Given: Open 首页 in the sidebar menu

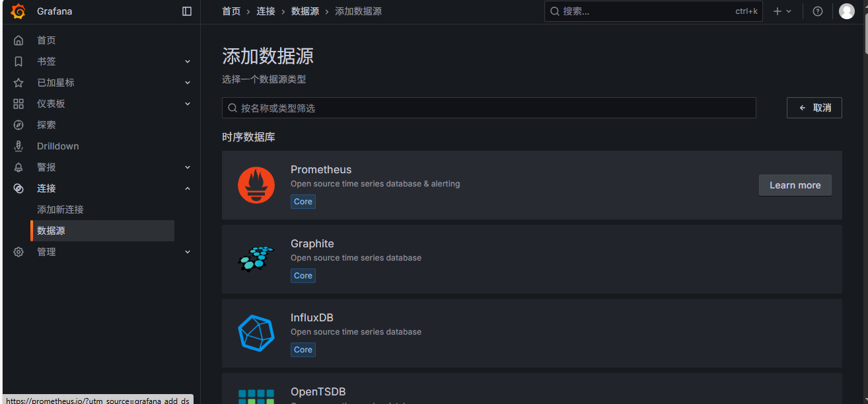Looking at the screenshot, I should 46,40.
